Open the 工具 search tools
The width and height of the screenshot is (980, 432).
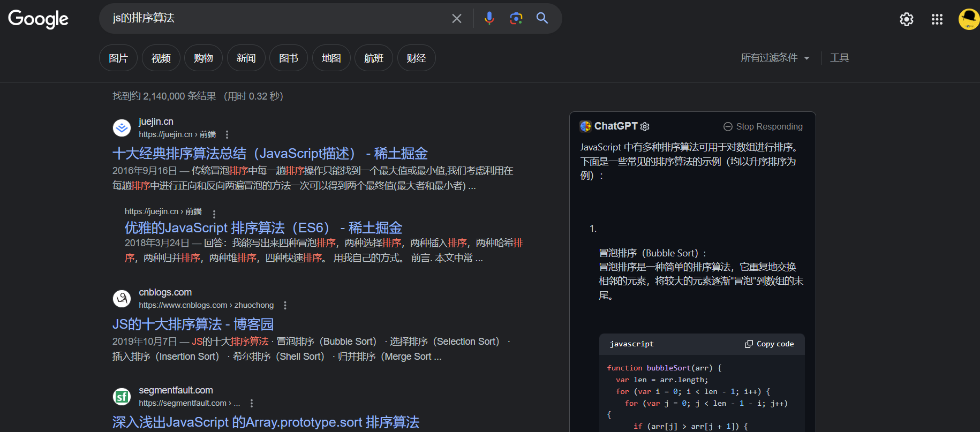840,58
